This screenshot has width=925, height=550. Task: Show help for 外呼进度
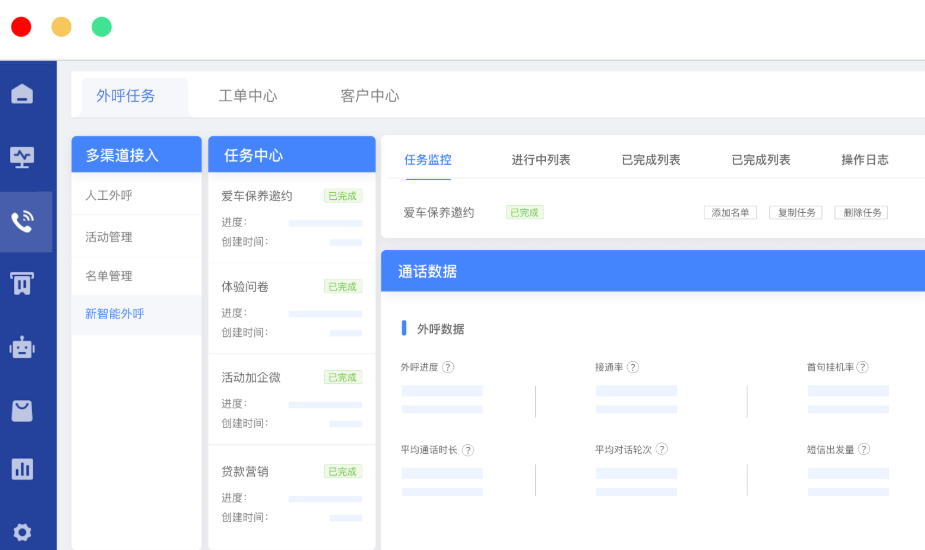[x=448, y=367]
